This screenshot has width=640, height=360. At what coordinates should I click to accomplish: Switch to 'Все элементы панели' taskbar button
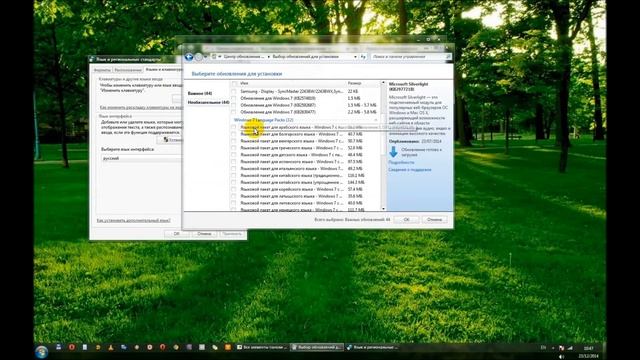tap(262, 347)
